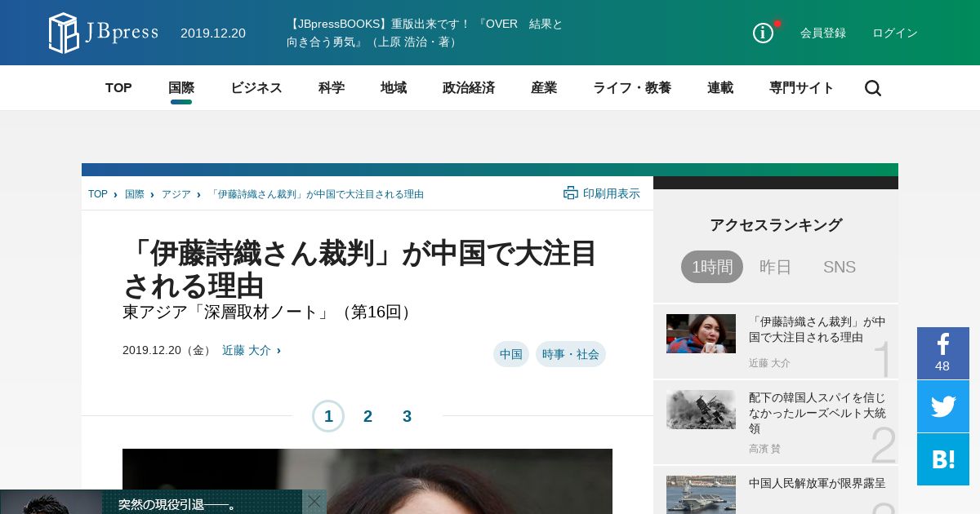
Task: Click the date 2019.12.20（金）
Action: (x=168, y=350)
